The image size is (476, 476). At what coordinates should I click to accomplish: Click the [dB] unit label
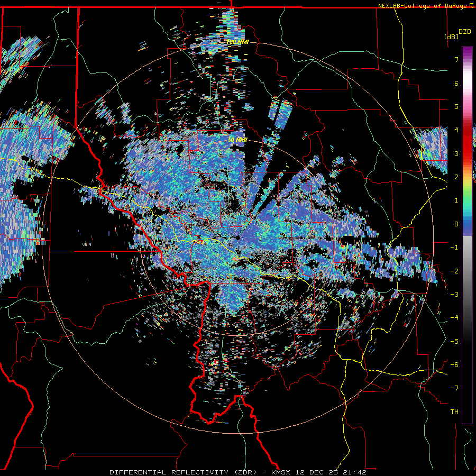pyautogui.click(x=451, y=36)
